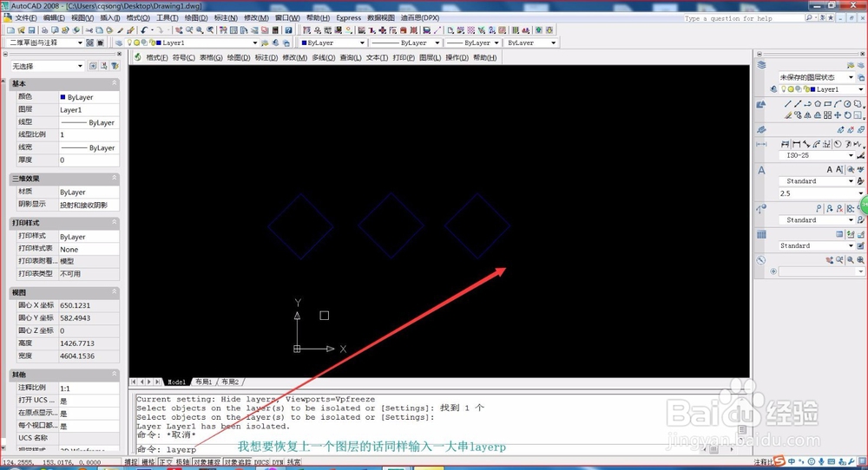Image resolution: width=868 pixels, height=470 pixels.
Task: Click the blue ByLayer color swatch in the 颜色 row
Action: coord(62,97)
